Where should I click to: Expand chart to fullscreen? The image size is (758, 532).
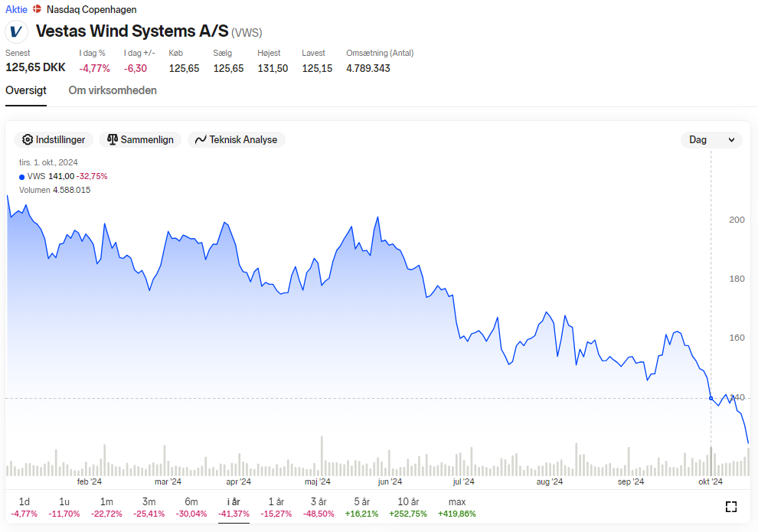pyautogui.click(x=731, y=507)
